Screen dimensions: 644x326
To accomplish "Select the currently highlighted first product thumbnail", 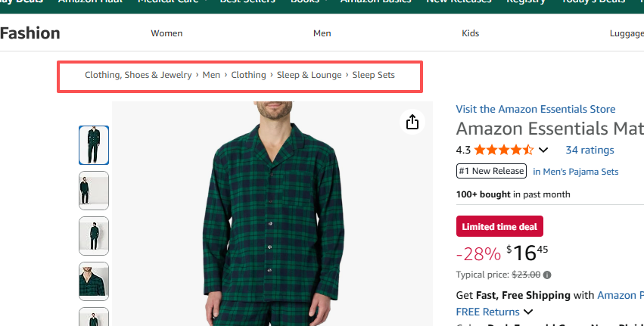I will coord(94,144).
